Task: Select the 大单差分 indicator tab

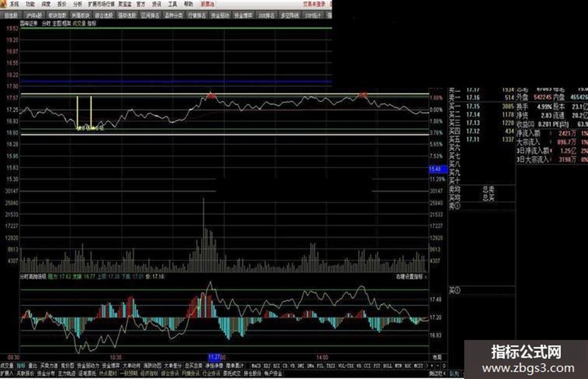Action: (x=172, y=365)
